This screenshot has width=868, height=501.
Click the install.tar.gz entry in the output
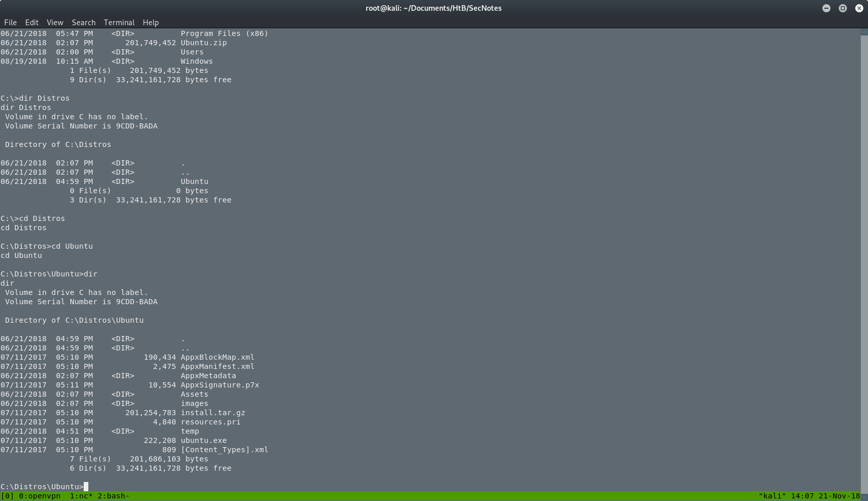coord(213,413)
